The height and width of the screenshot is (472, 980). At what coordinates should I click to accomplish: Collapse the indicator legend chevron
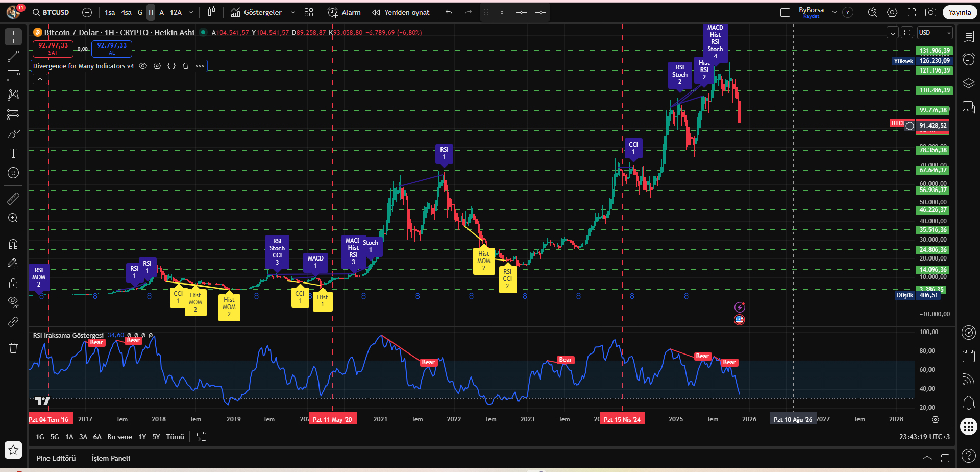40,79
